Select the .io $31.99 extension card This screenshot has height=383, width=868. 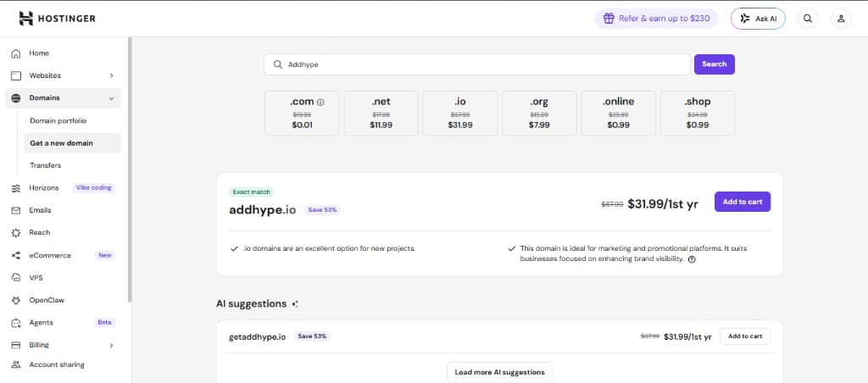click(460, 114)
